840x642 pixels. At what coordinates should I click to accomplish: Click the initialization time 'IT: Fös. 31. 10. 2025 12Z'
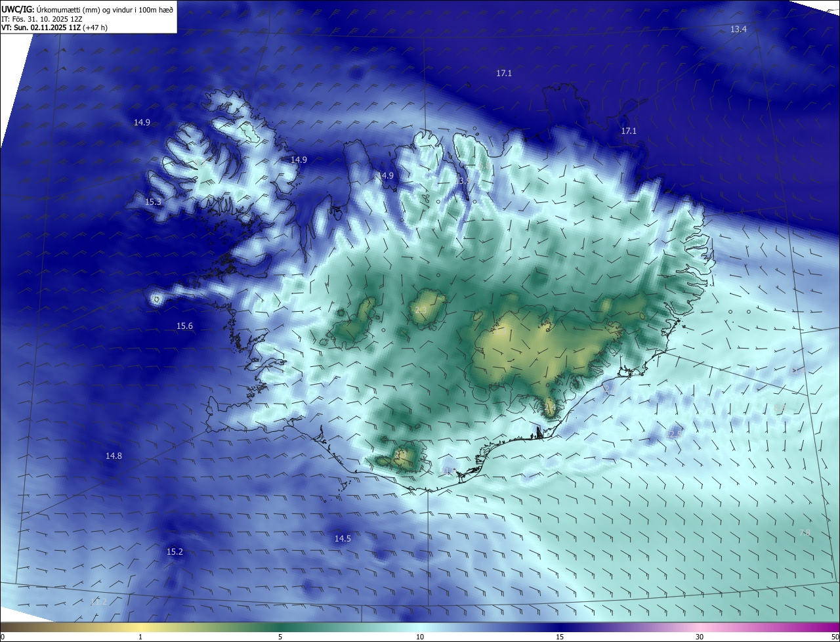41,18
